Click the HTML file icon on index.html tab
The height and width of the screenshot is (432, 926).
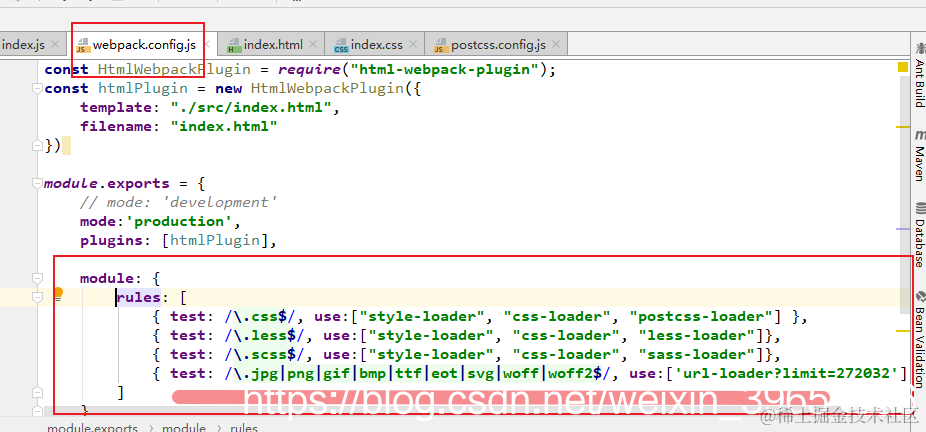[234, 45]
